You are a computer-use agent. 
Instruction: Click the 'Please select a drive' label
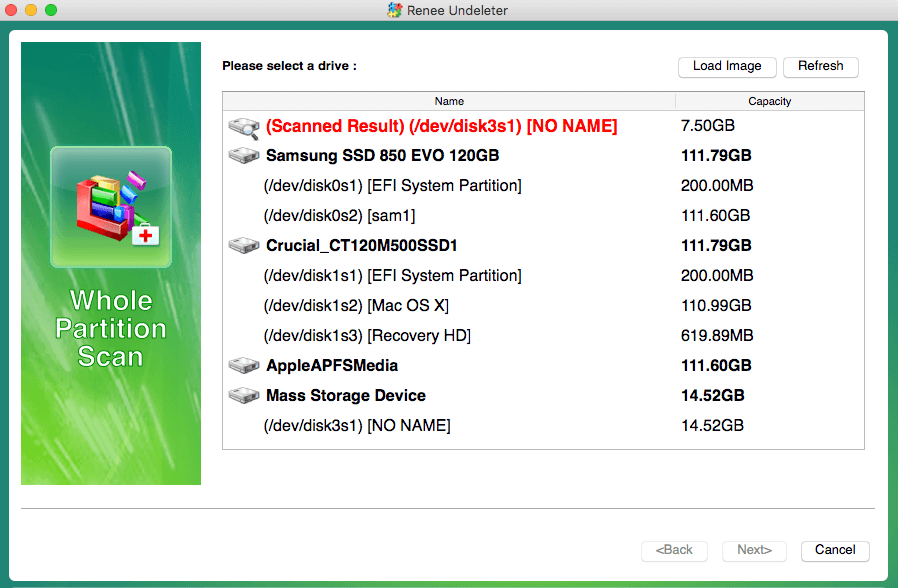tap(289, 66)
